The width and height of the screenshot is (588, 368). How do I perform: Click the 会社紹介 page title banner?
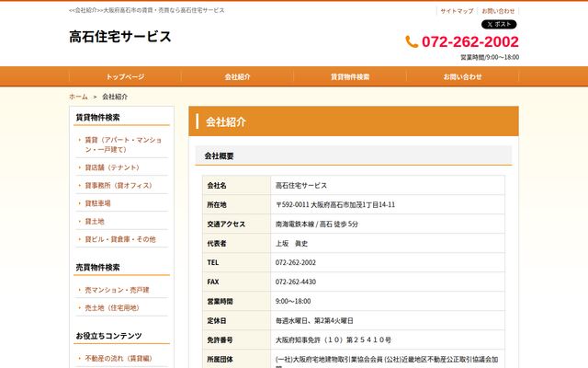[x=354, y=121]
